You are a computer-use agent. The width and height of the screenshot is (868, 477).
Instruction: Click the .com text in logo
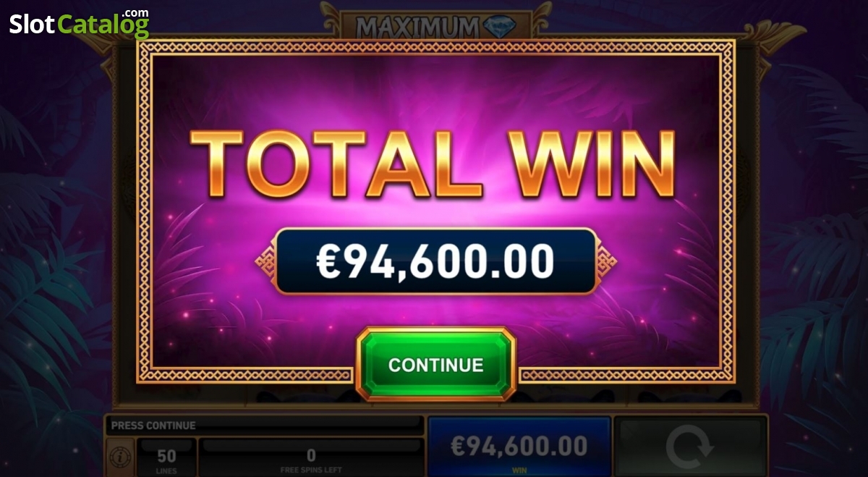pyautogui.click(x=135, y=13)
